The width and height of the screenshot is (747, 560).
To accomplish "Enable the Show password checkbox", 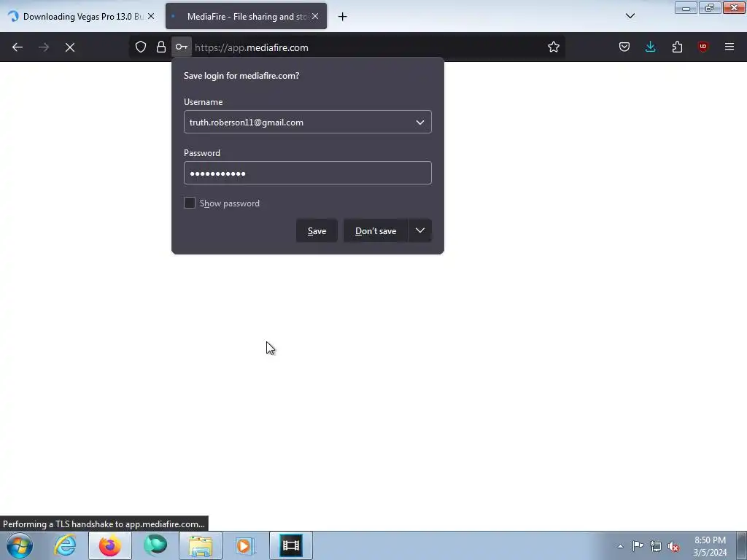I will pos(190,203).
